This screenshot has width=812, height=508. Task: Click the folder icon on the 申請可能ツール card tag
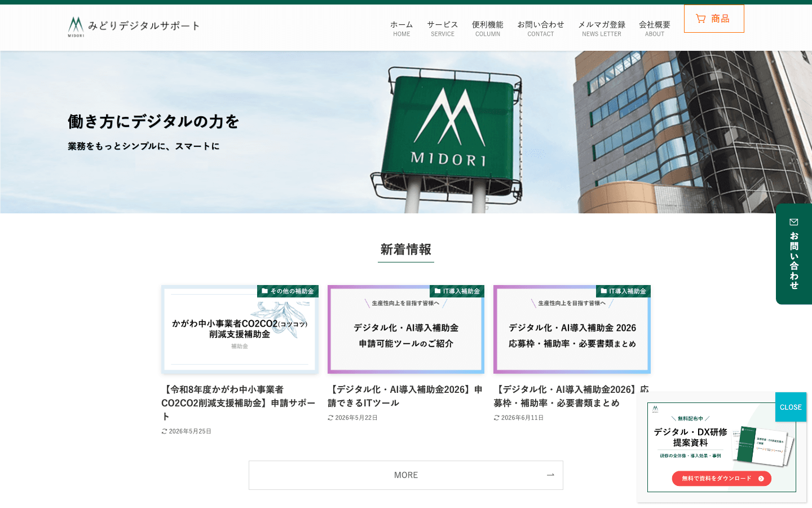click(x=438, y=291)
